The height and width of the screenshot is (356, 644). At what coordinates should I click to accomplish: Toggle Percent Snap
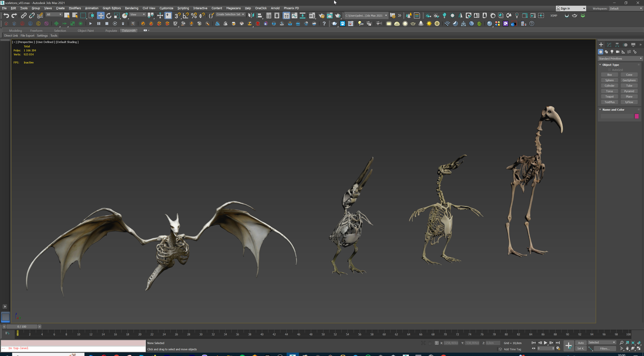(194, 15)
